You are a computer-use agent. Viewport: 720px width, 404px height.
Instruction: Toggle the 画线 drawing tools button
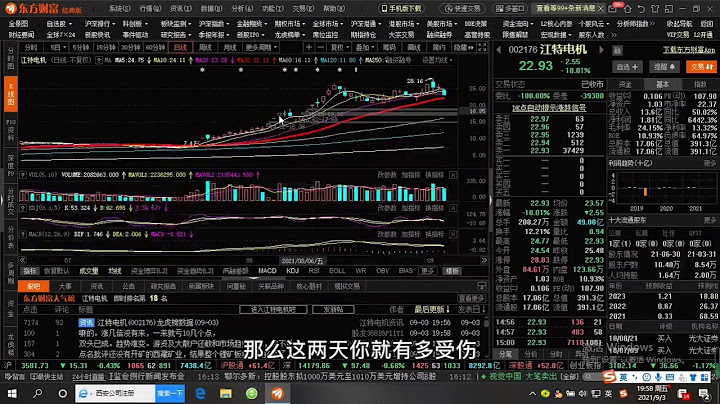pyautogui.click(x=414, y=47)
